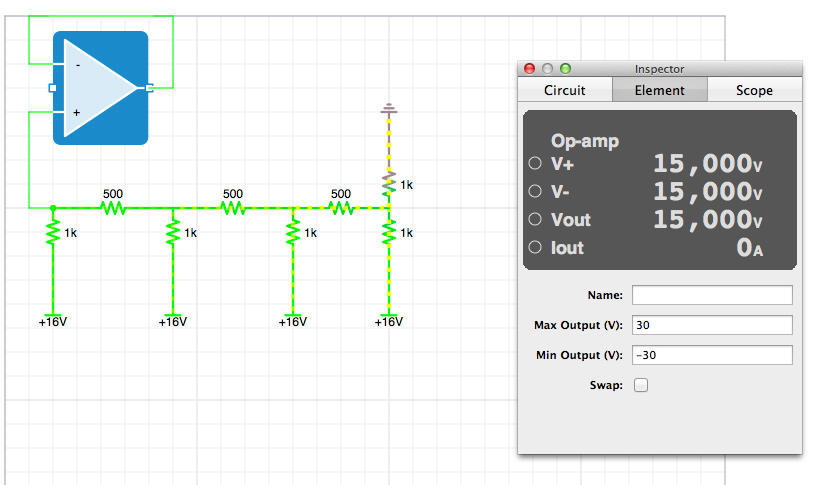Select the third 1k vertical resistor
The width and height of the screenshot is (835, 485).
(x=292, y=233)
